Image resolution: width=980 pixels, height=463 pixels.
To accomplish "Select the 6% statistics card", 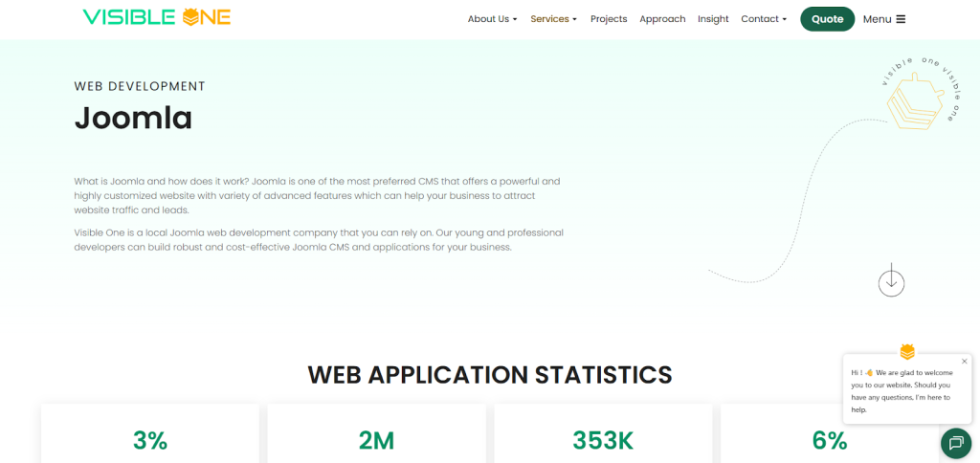I will point(829,435).
